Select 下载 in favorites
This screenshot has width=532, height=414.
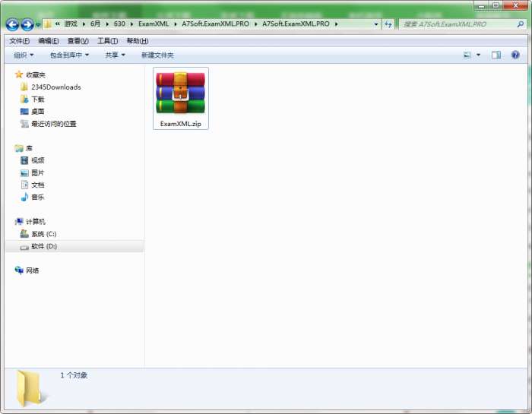click(x=38, y=100)
